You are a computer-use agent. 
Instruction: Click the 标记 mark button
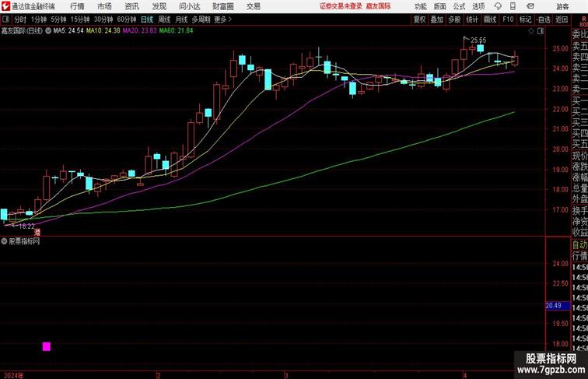coord(525,19)
